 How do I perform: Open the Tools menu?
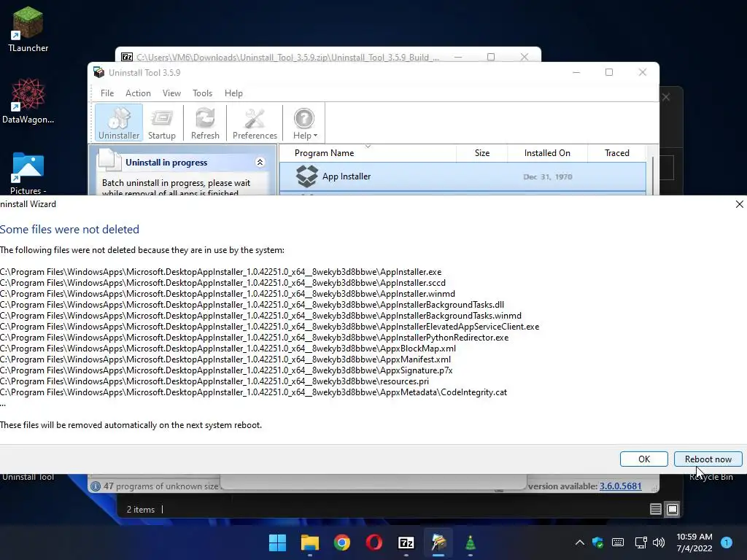click(x=203, y=93)
